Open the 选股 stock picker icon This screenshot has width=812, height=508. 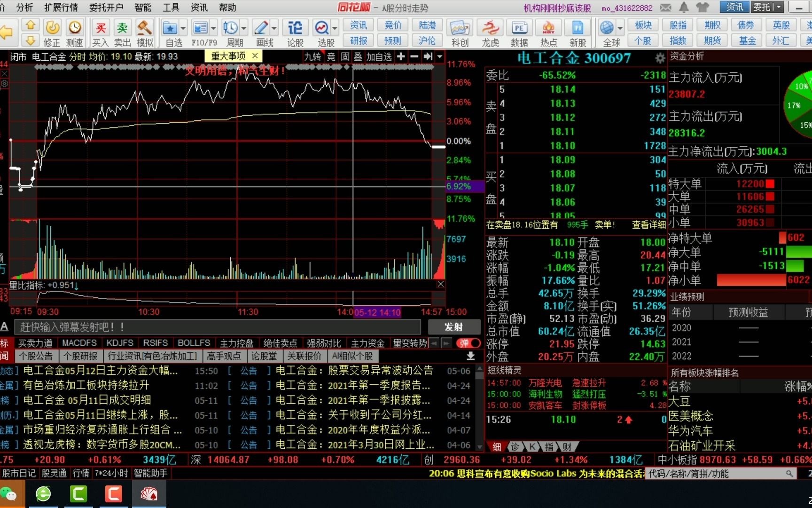[322, 28]
